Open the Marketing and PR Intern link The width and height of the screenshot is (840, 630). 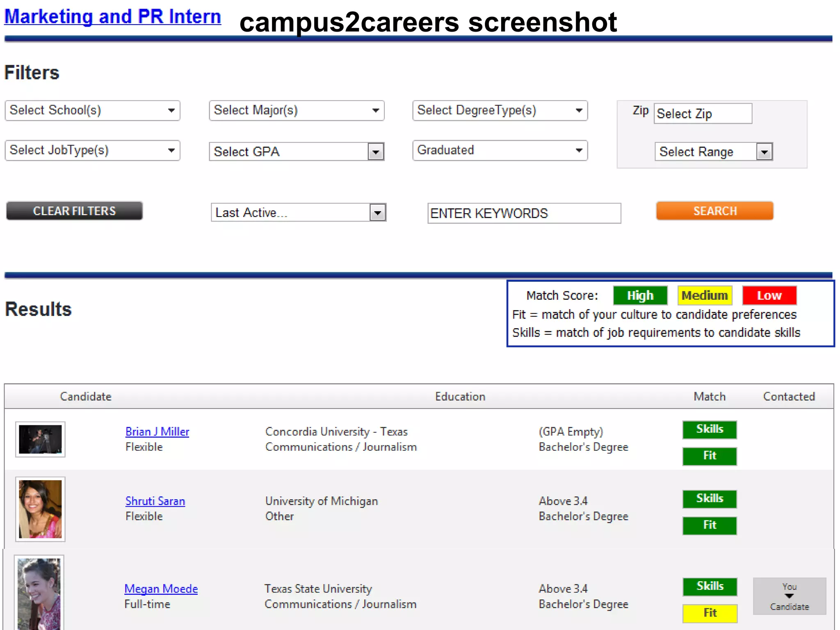[x=112, y=17]
